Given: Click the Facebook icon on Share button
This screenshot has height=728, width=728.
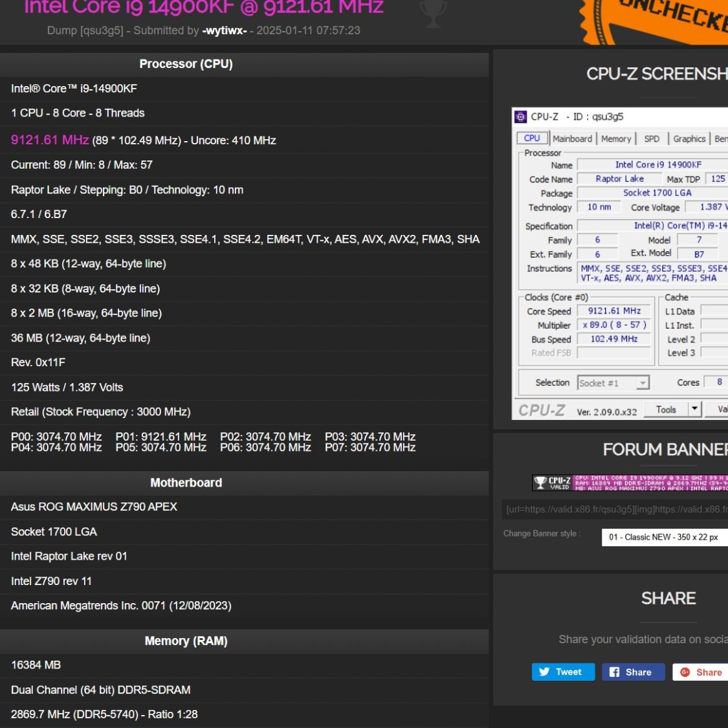Looking at the screenshot, I should click(614, 672).
